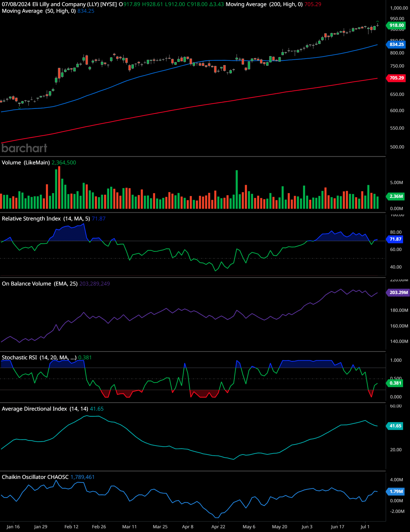Click the 180.00M OBV axis label
410x532 pixels.
399,310
